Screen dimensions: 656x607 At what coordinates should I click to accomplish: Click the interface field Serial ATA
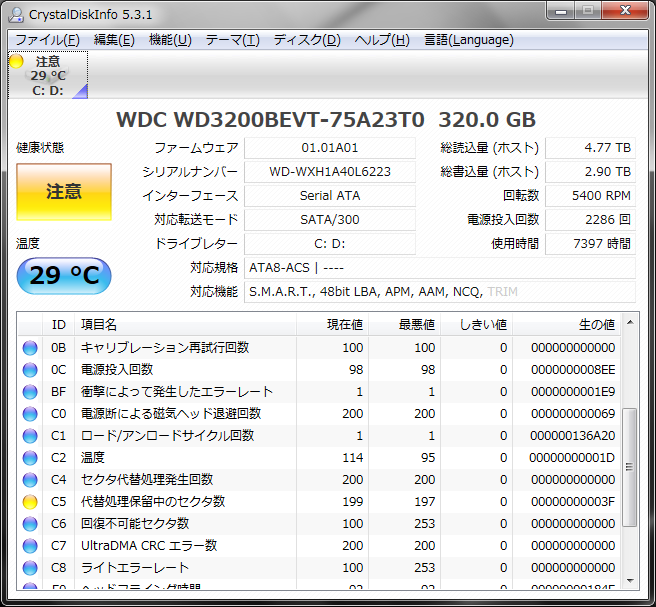tap(330, 196)
